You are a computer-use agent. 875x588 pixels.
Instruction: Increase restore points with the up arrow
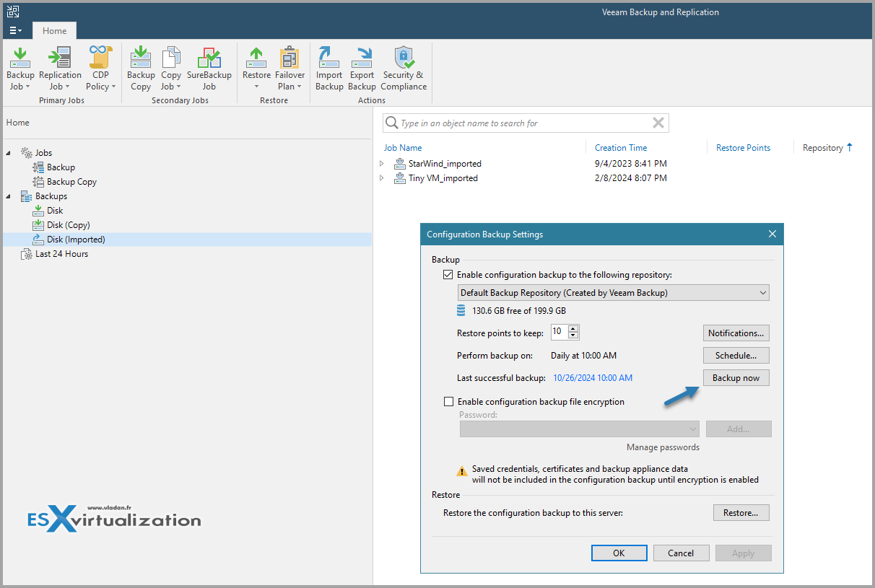(x=573, y=328)
